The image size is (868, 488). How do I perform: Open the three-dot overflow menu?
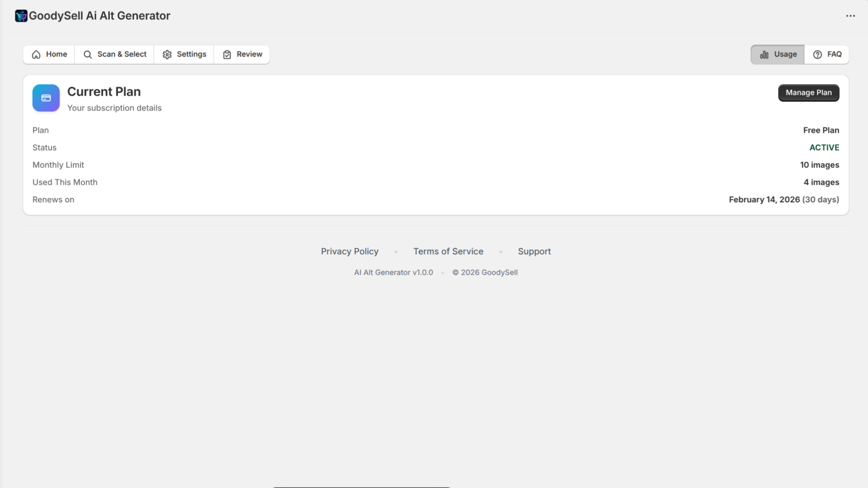pos(851,16)
